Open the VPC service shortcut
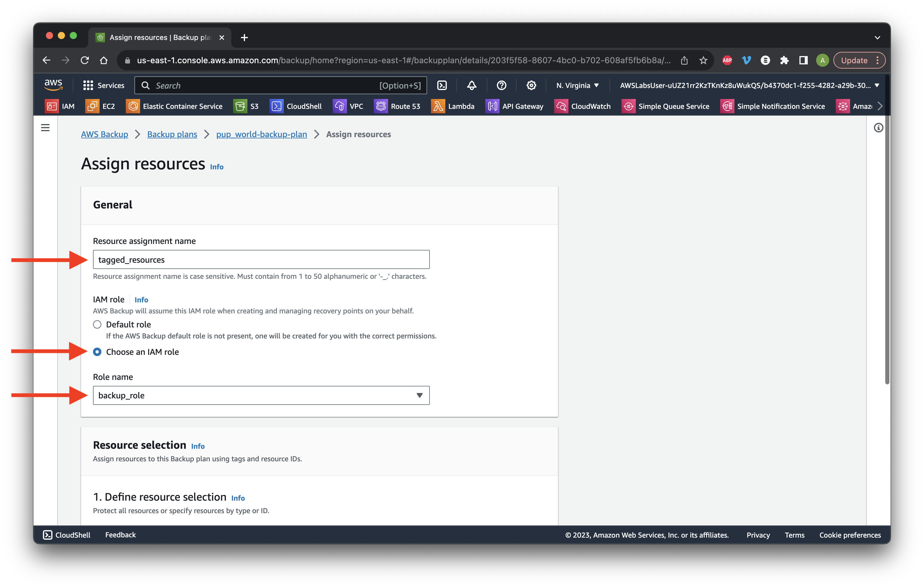This screenshot has width=924, height=588. pyautogui.click(x=348, y=106)
